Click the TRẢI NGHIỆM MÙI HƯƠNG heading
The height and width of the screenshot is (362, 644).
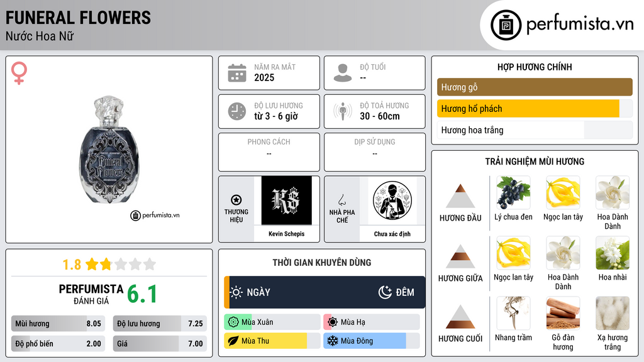[535, 162]
